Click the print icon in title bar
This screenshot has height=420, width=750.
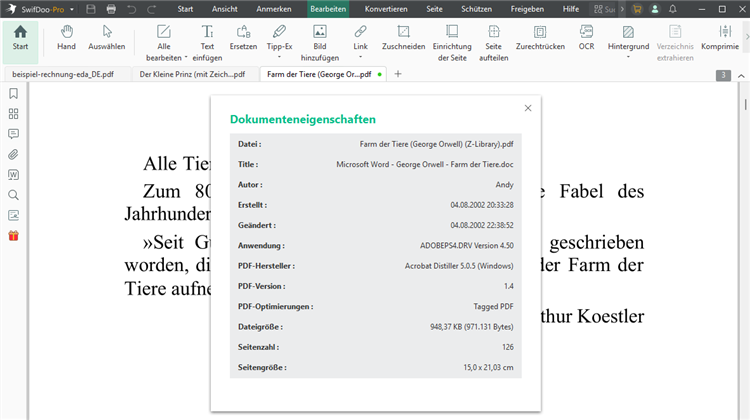(111, 9)
